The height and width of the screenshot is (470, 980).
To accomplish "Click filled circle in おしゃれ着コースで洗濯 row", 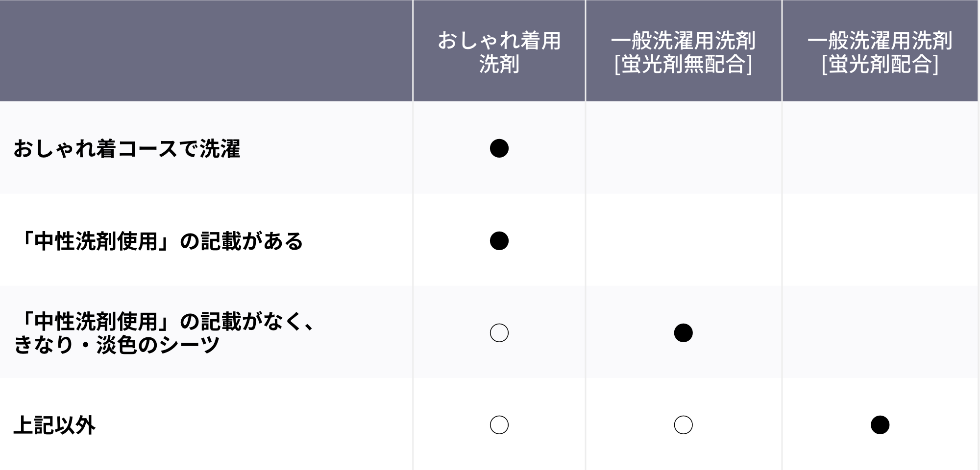I will (499, 148).
